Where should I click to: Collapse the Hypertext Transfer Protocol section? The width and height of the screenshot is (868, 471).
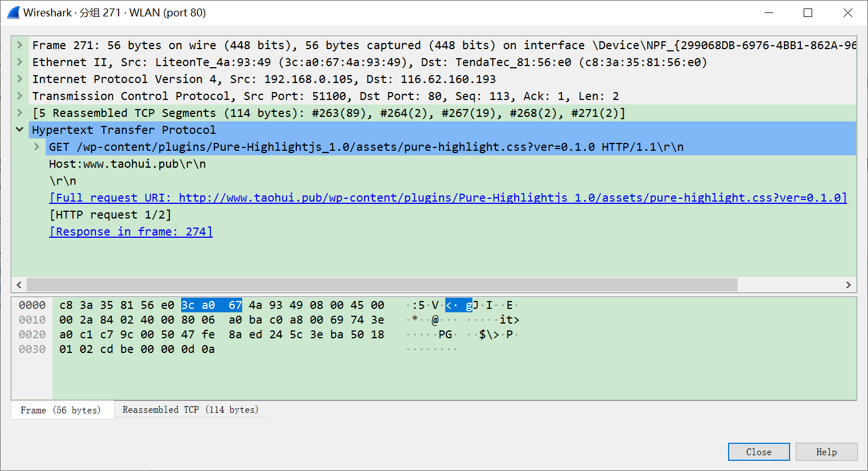[x=20, y=130]
